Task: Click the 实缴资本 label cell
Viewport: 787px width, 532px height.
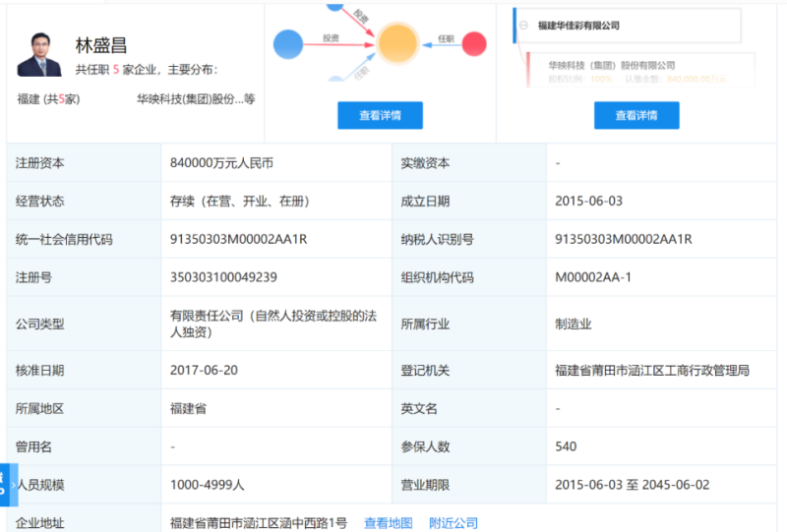Action: pyautogui.click(x=469, y=162)
